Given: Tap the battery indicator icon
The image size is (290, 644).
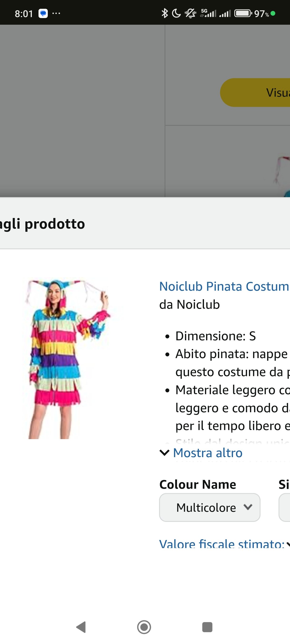Looking at the screenshot, I should (243, 13).
